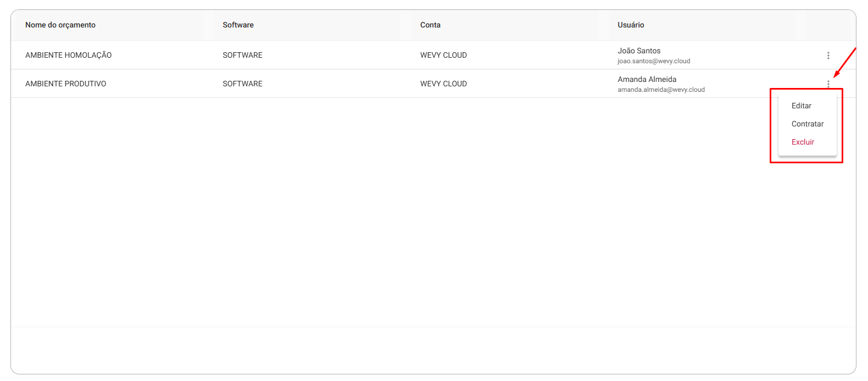Click the user name João Santos
Screen dimensions: 868x381
[x=639, y=51]
